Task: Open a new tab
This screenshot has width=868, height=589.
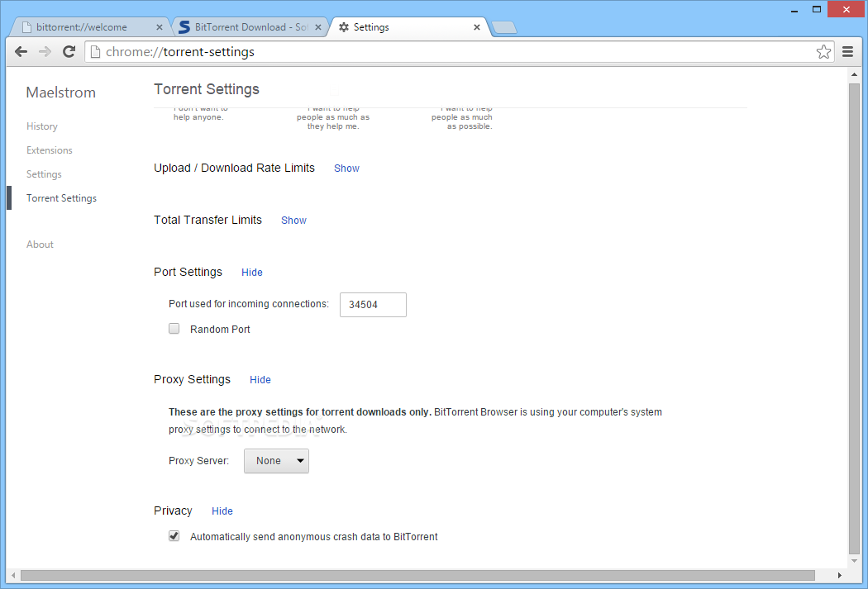Action: tap(503, 27)
